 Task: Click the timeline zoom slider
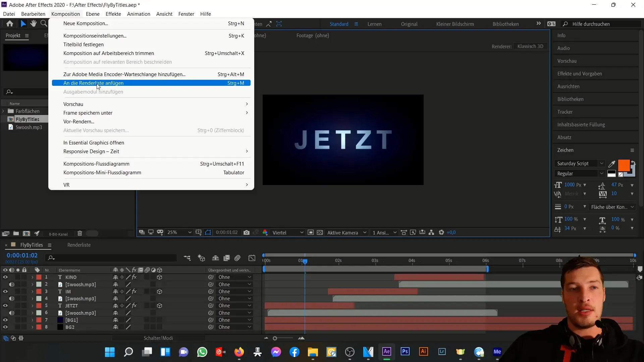coord(275,338)
